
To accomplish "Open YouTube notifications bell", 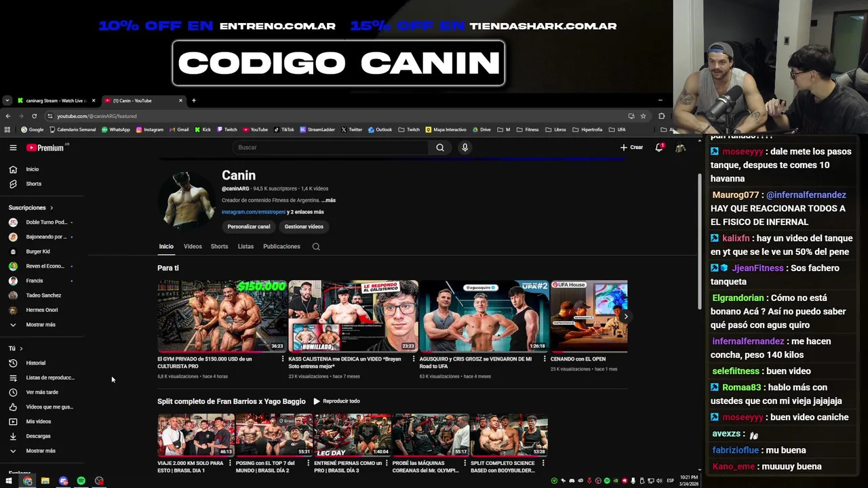I will pos(658,147).
